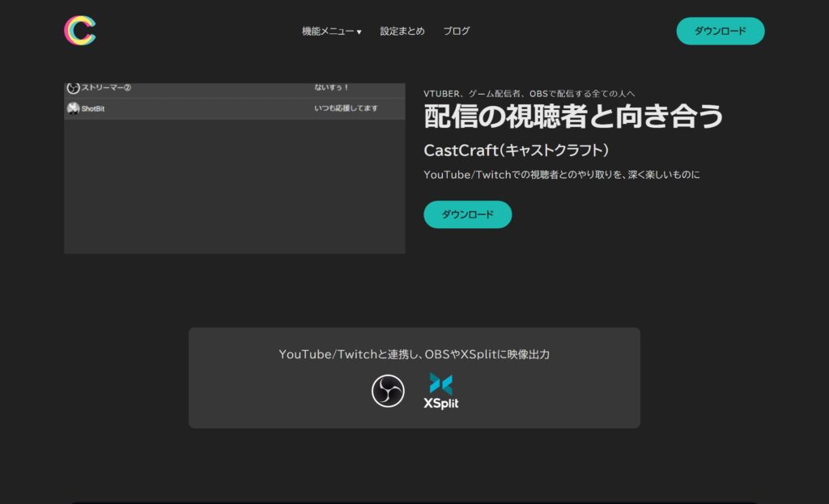Click the comment ないすぅ！

(x=331, y=87)
